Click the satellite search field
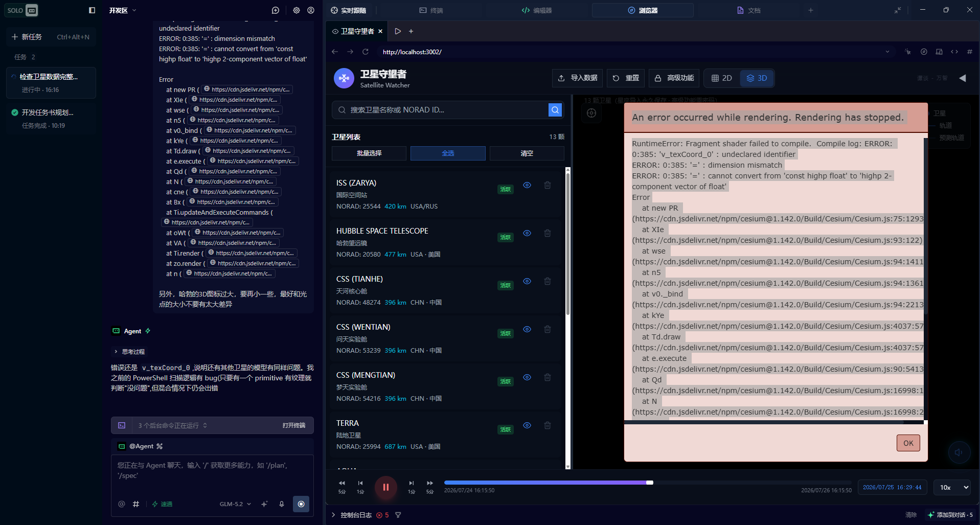 (440, 110)
